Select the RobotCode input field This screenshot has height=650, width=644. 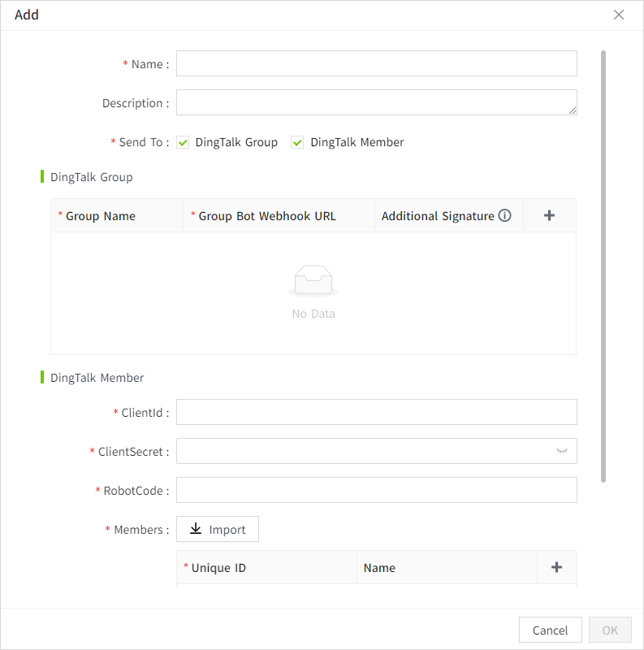point(376,490)
